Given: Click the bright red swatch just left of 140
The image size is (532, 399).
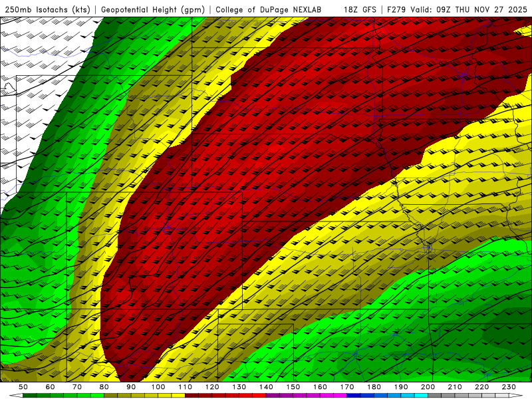Looking at the screenshot, I should [259, 395].
